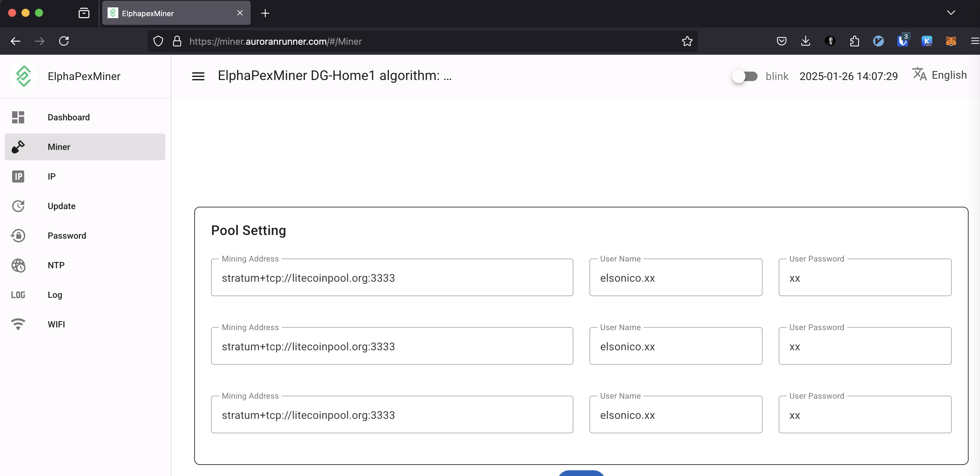Open the NTP globe-clock icon
The image size is (980, 476).
pyautogui.click(x=18, y=265)
